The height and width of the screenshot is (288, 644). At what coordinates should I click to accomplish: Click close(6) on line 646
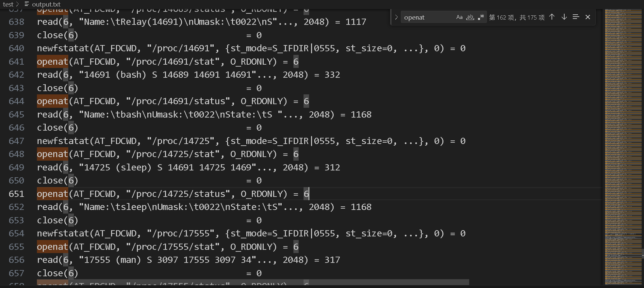click(x=58, y=128)
